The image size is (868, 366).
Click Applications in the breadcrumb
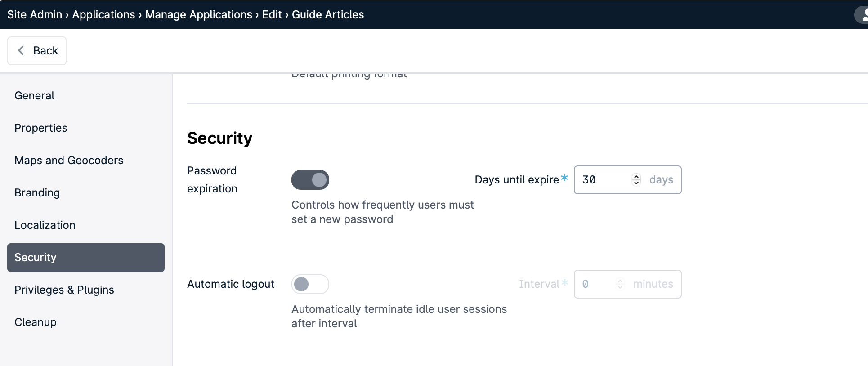click(103, 14)
